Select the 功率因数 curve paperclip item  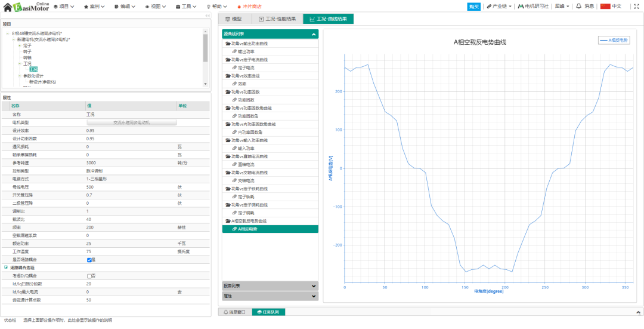270,100
